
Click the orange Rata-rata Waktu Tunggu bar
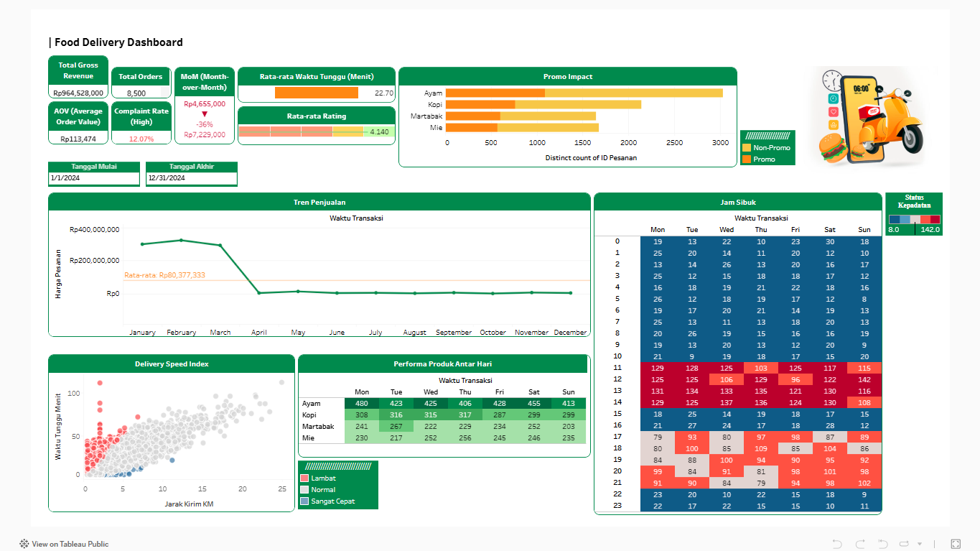pos(317,93)
